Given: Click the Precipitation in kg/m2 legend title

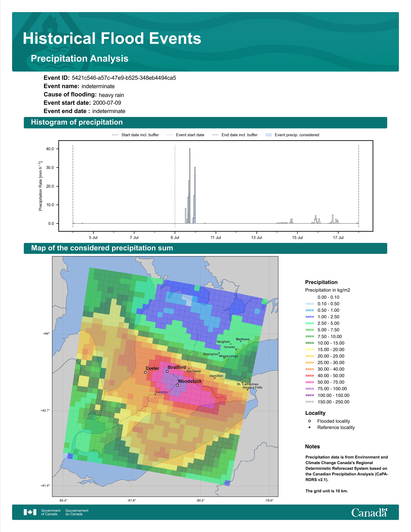Looking at the screenshot, I should tap(328, 290).
